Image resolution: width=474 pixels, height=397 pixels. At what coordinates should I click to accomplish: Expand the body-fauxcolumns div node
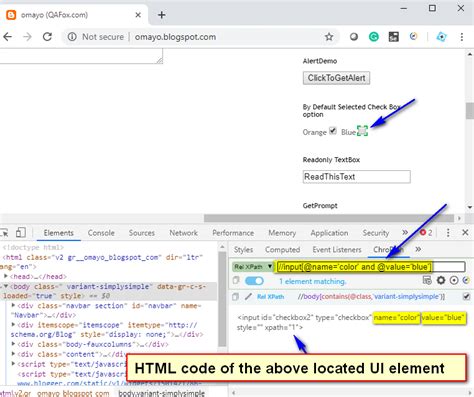click(13, 344)
